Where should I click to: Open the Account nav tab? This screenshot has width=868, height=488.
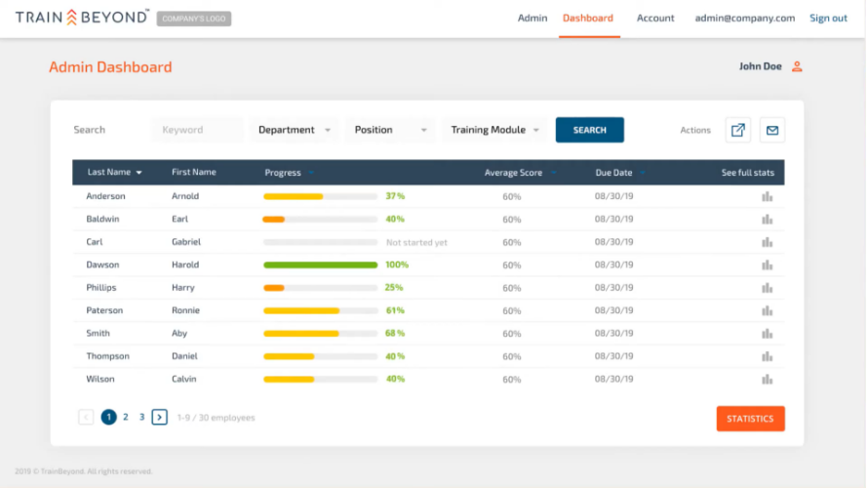(x=654, y=18)
